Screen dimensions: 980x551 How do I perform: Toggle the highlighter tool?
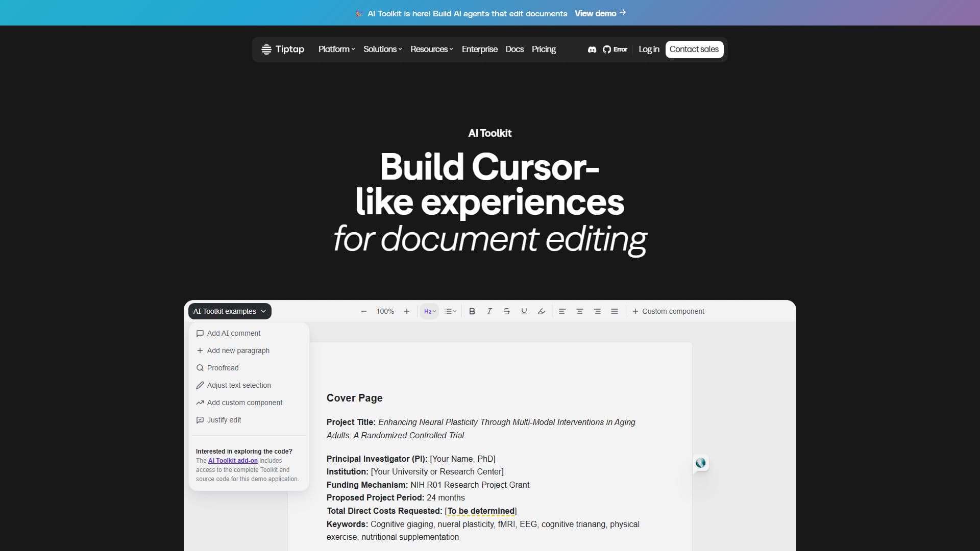(541, 311)
